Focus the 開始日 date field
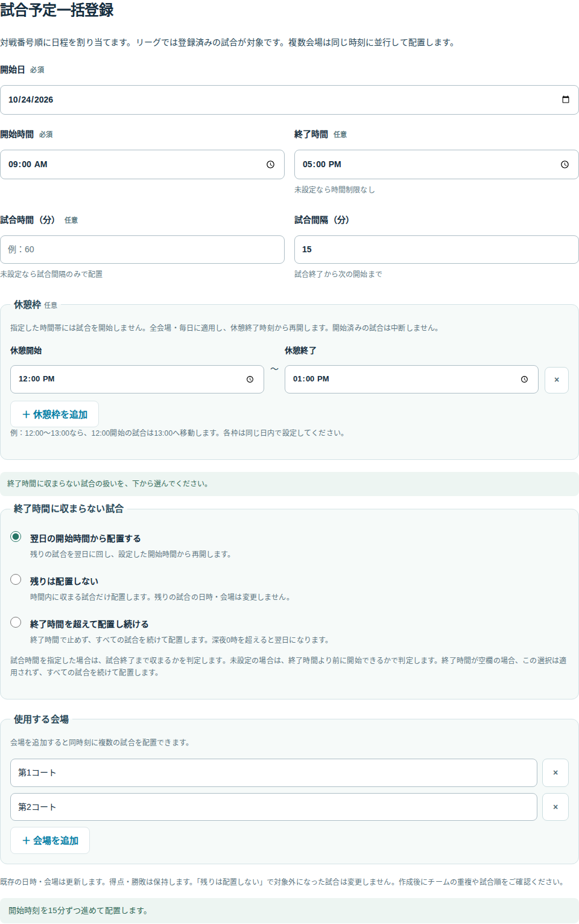Viewport: 579px width, 924px height. click(289, 100)
